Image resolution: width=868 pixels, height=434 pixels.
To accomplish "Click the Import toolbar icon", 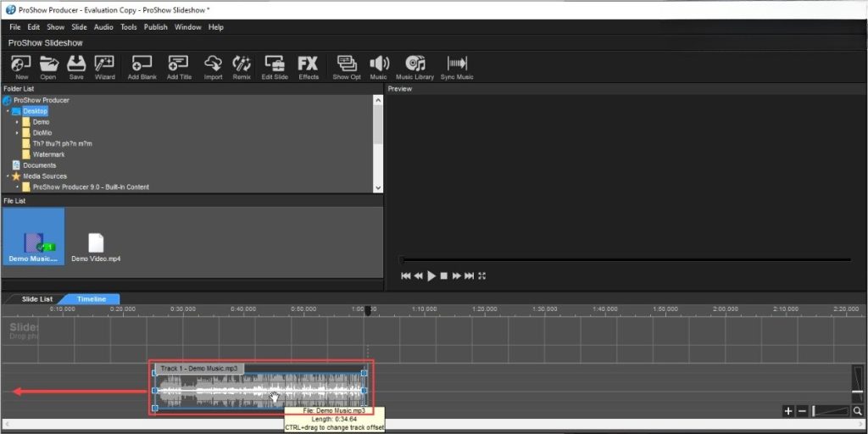I will (x=213, y=68).
